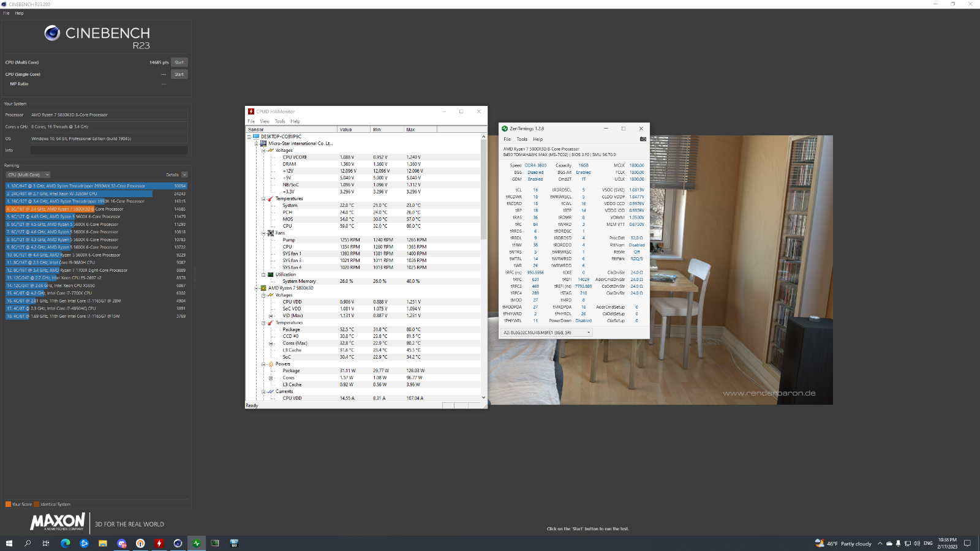Screen dimensions: 980x551
Task: Click the HWMonitor scroll down arrow
Action: [484, 397]
